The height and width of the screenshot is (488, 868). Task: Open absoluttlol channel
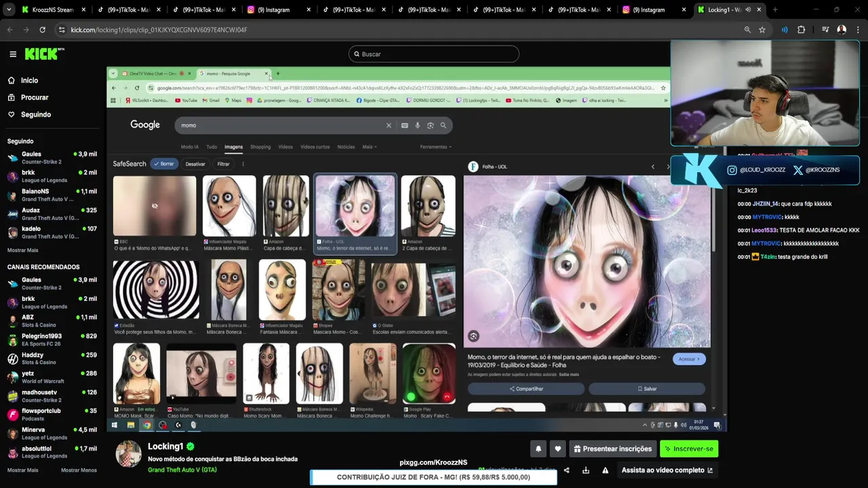[x=52, y=452]
